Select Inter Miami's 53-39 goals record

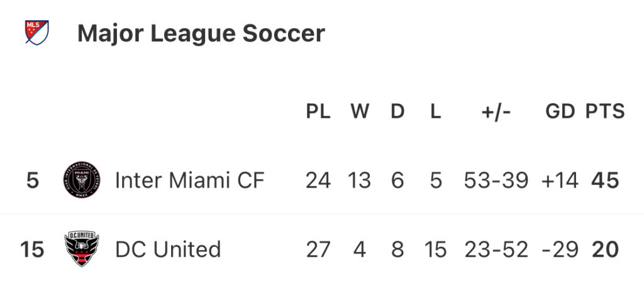point(496,181)
